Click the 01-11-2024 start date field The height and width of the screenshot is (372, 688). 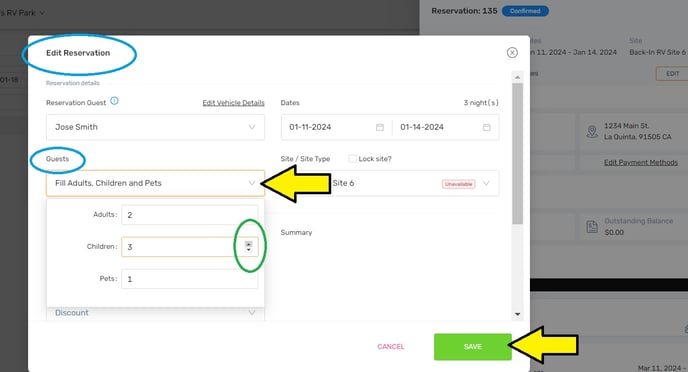[337, 127]
